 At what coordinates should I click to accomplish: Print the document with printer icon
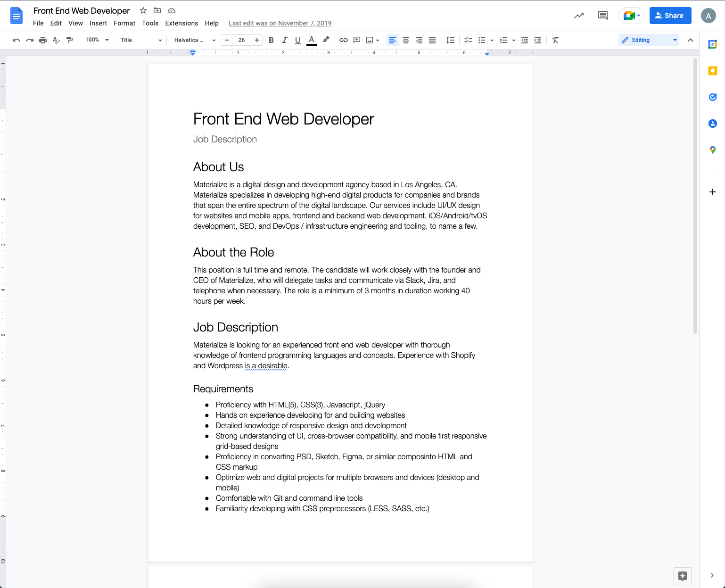click(x=43, y=40)
